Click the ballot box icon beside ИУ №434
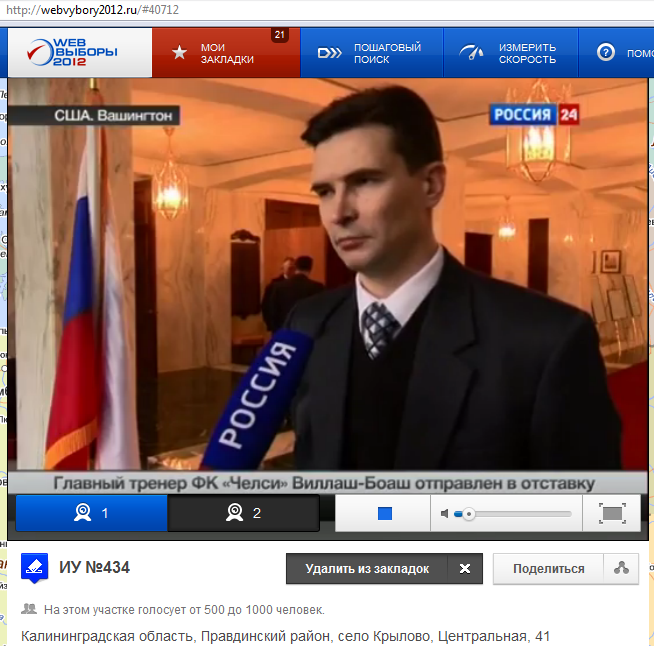The width and height of the screenshot is (654, 646). [35, 568]
